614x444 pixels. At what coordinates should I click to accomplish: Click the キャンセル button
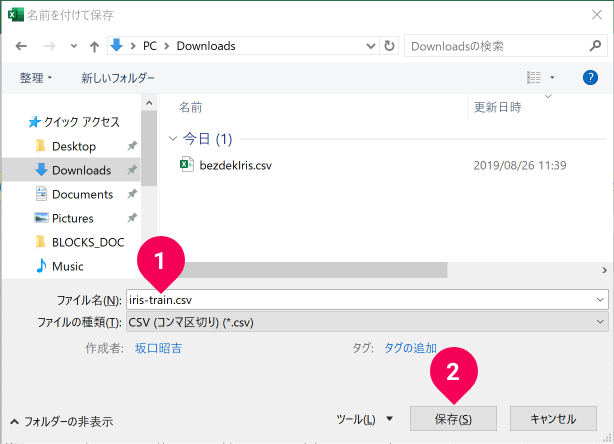pyautogui.click(x=553, y=419)
